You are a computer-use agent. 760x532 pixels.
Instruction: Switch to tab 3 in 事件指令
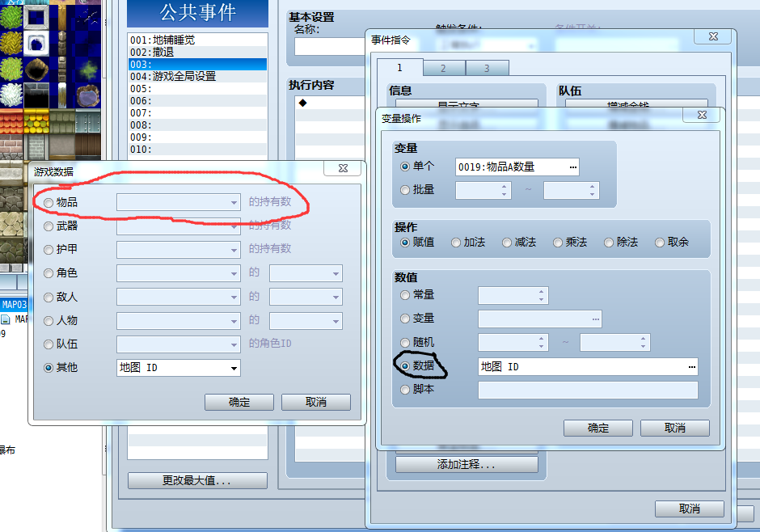(x=487, y=68)
